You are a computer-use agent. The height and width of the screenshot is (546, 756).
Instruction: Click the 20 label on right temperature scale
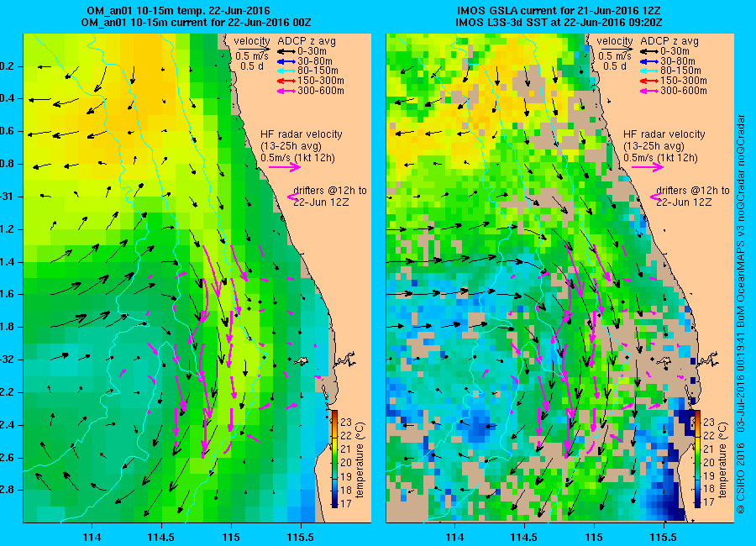[709, 462]
